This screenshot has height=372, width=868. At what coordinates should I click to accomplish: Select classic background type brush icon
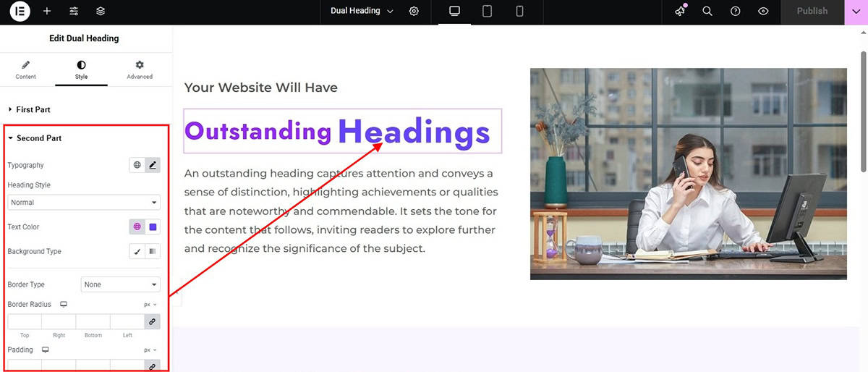coord(137,251)
